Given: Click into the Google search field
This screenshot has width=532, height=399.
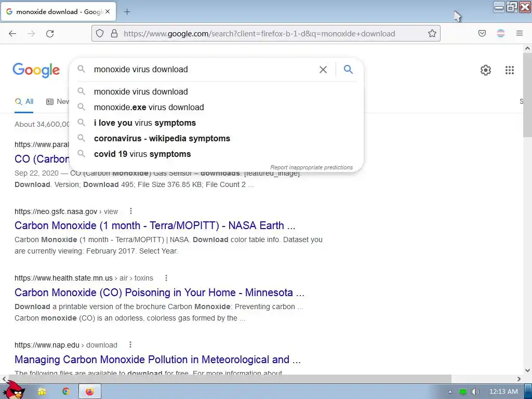Looking at the screenshot, I should point(204,69).
